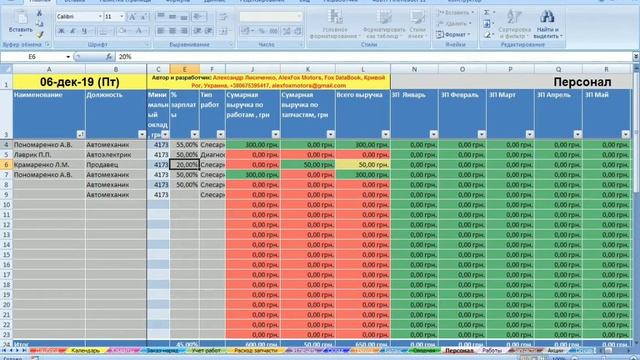The width and height of the screenshot is (640, 360).
Task: Click the fx insert function button
Action: coord(109,57)
